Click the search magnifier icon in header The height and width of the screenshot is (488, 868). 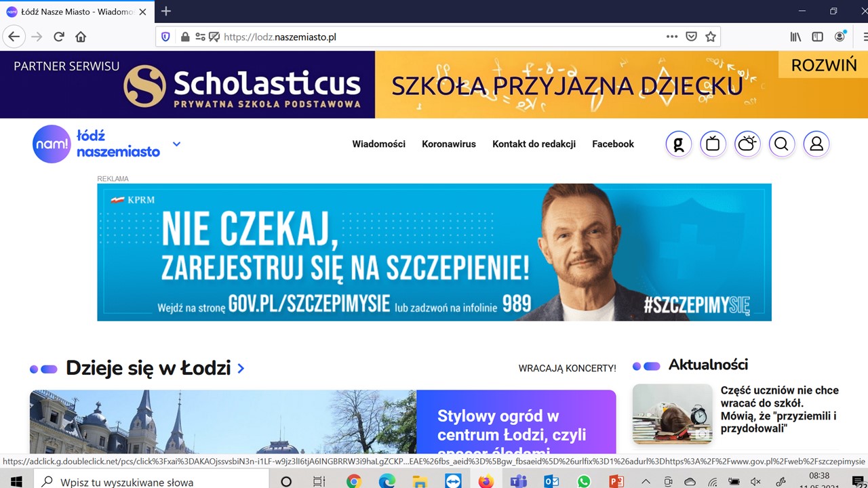pyautogui.click(x=782, y=144)
